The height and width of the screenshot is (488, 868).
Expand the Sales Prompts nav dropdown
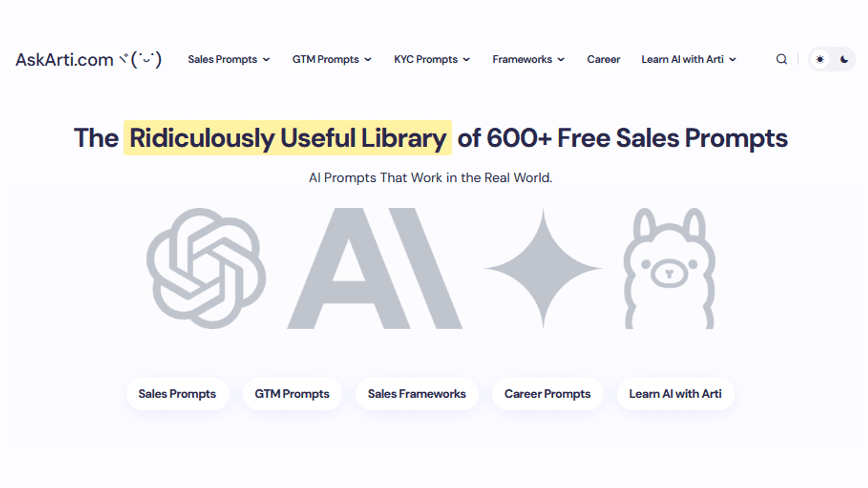(229, 59)
